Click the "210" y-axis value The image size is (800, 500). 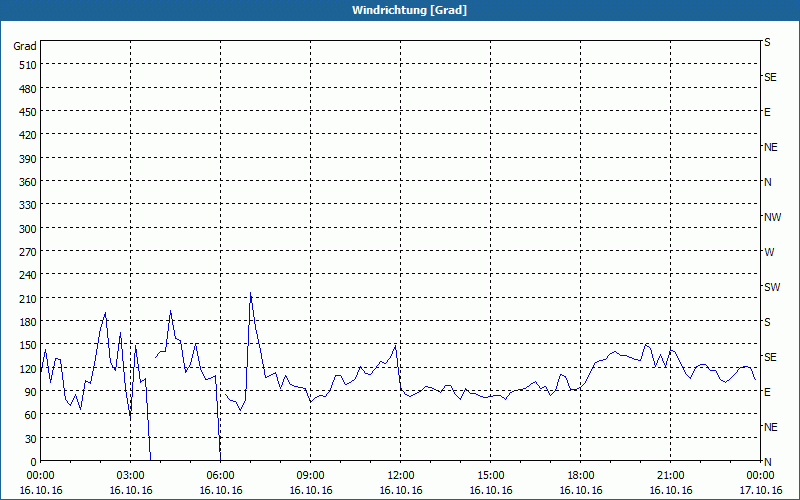click(x=29, y=298)
